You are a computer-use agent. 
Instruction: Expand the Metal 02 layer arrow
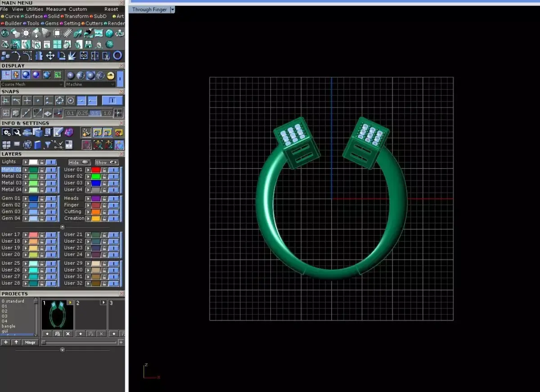tap(26, 176)
